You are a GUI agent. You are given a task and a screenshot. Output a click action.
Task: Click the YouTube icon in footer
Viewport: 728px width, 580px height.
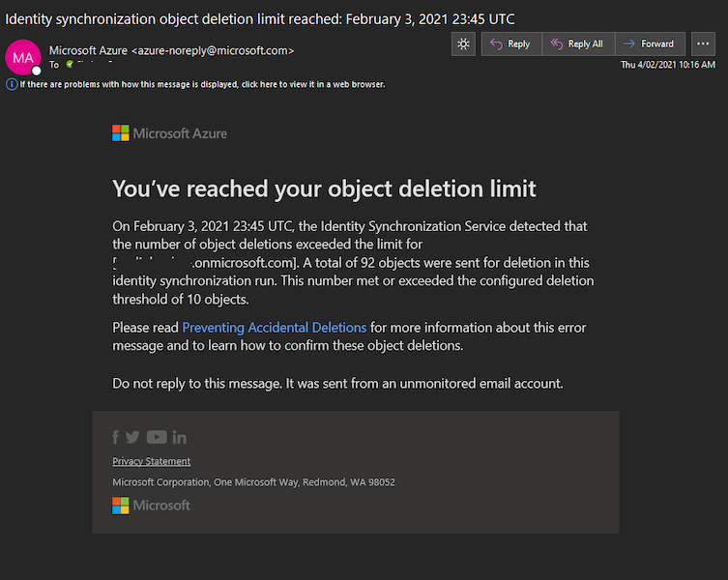(x=157, y=437)
